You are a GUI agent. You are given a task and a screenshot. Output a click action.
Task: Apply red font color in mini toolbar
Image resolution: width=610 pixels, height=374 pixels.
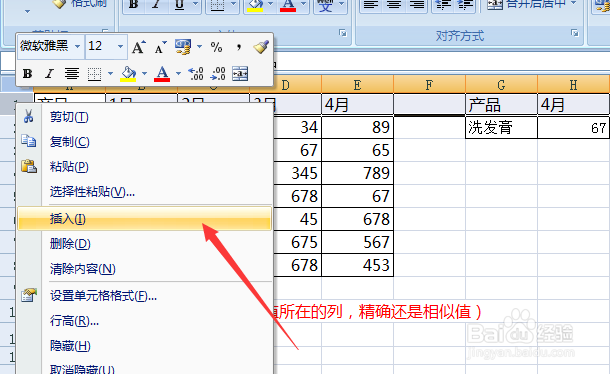click(162, 74)
